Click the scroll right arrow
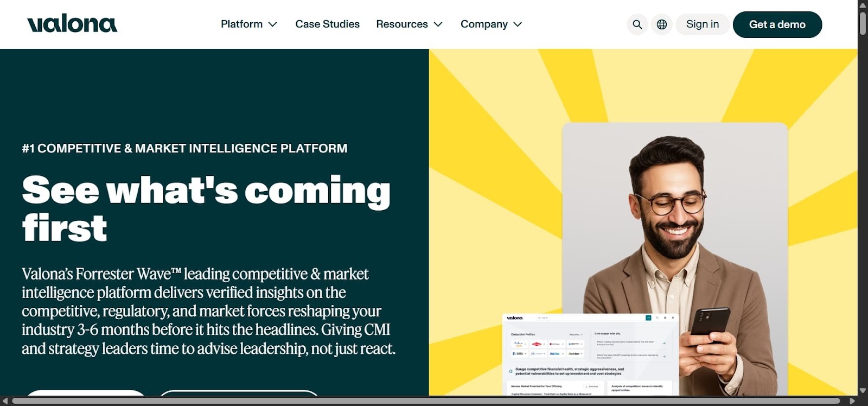Viewport: 868px width, 406px height. pyautogui.click(x=852, y=401)
